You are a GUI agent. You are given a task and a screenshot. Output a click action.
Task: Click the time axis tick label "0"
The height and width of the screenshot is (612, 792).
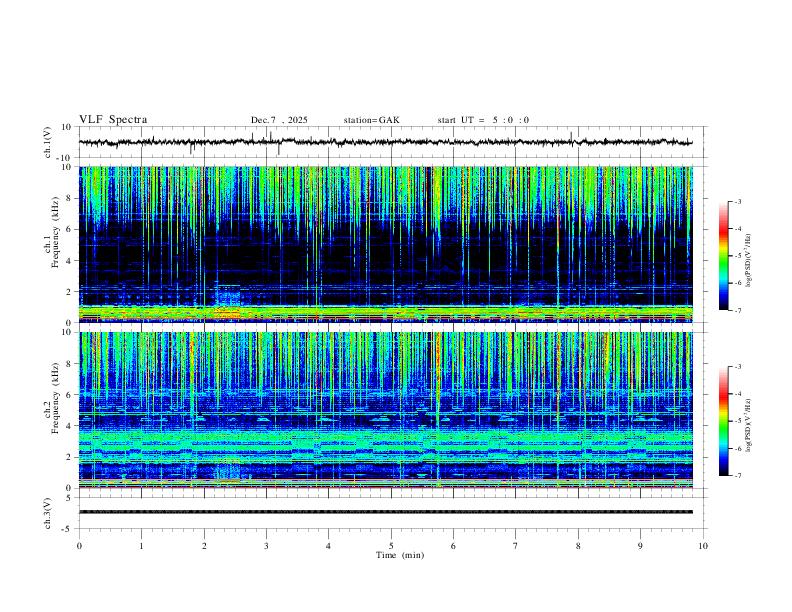pyautogui.click(x=79, y=546)
